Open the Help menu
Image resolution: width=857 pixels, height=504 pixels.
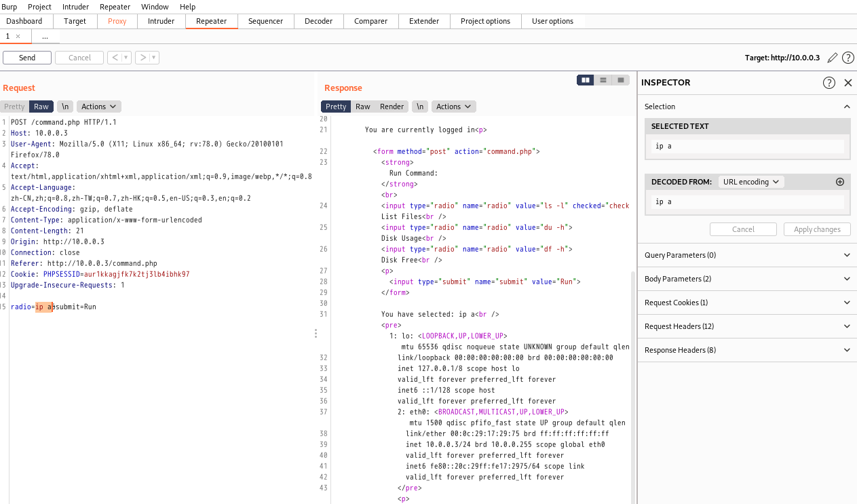click(x=187, y=7)
